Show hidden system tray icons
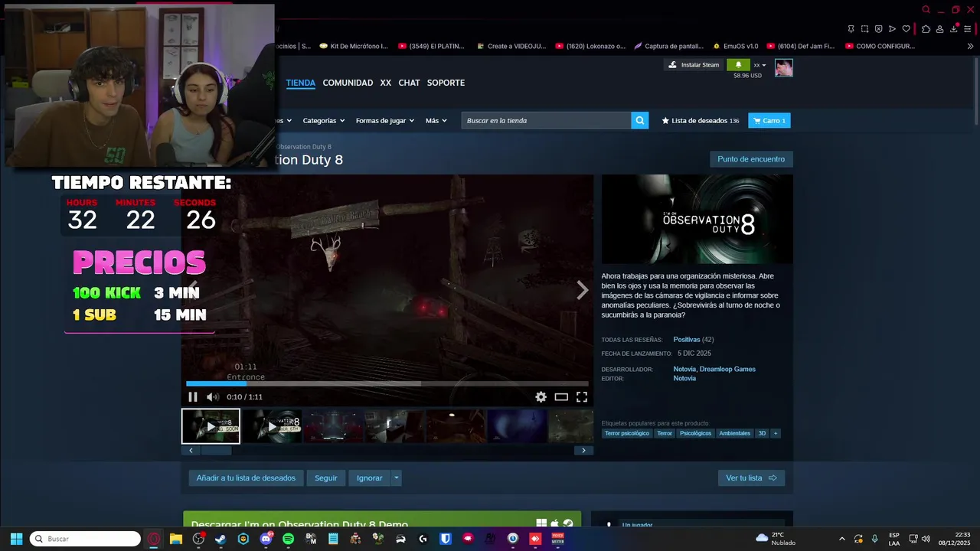 842,539
